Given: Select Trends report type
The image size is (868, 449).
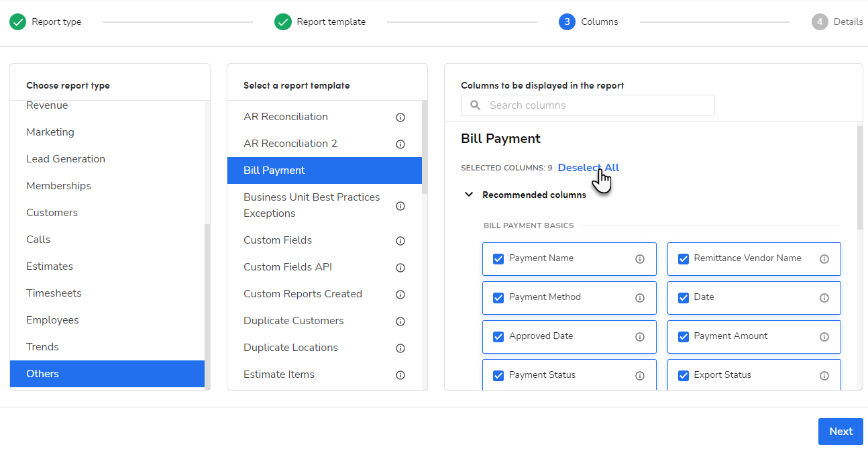Looking at the screenshot, I should (x=107, y=347).
